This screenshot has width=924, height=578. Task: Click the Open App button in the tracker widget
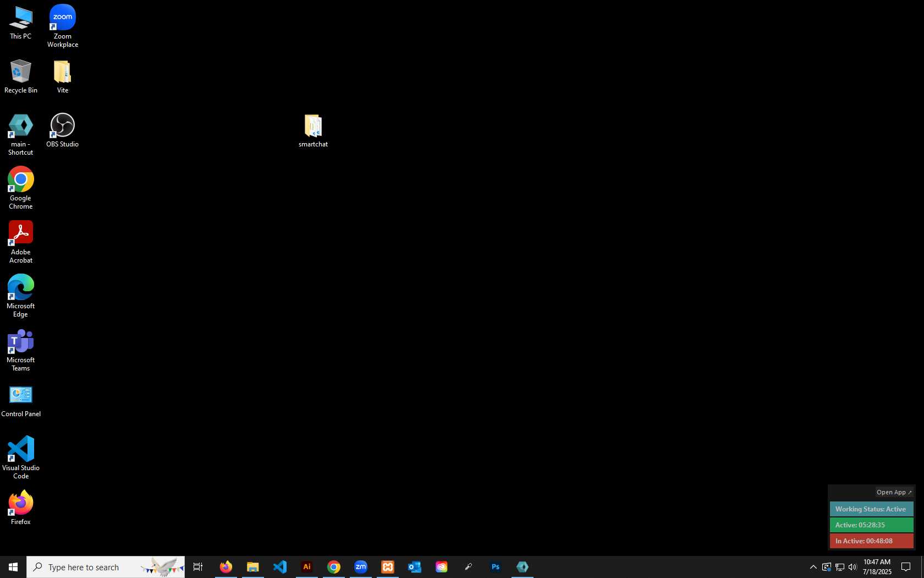pyautogui.click(x=894, y=492)
